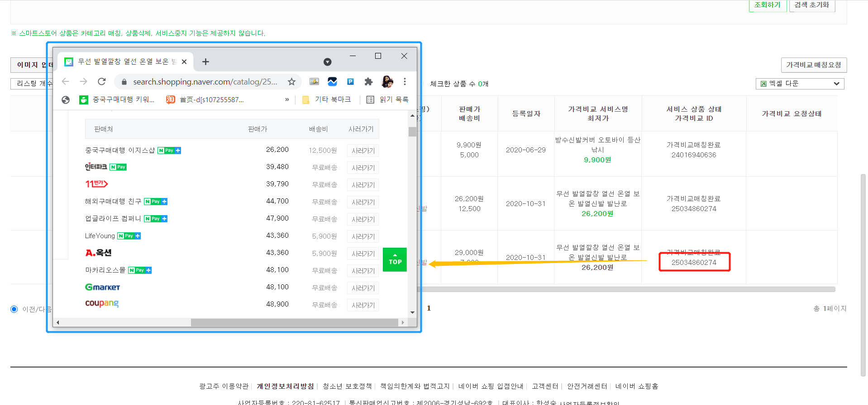Click main table horizontal scrollbar
The image size is (868, 405).
[x=627, y=289]
